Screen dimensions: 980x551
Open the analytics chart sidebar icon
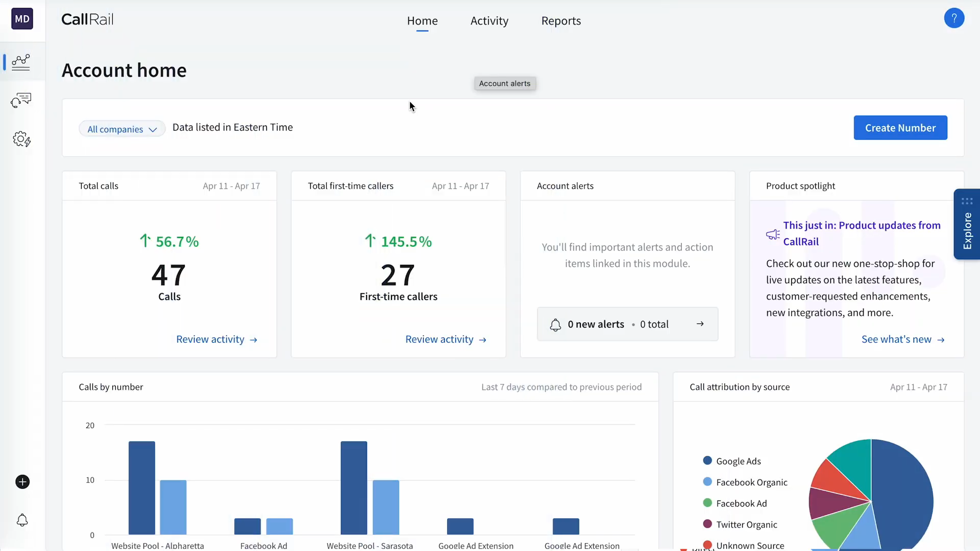[21, 62]
